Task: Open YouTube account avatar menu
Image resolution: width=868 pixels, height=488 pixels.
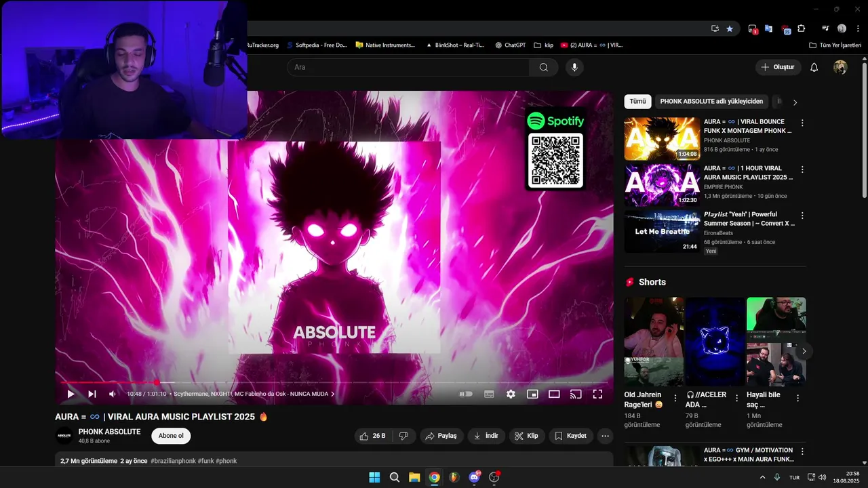Action: (840, 67)
